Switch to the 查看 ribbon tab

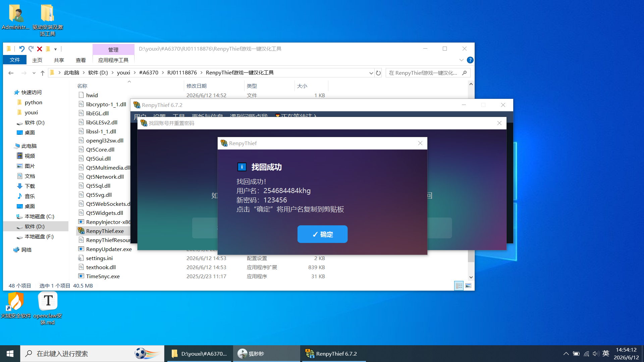pos(81,60)
